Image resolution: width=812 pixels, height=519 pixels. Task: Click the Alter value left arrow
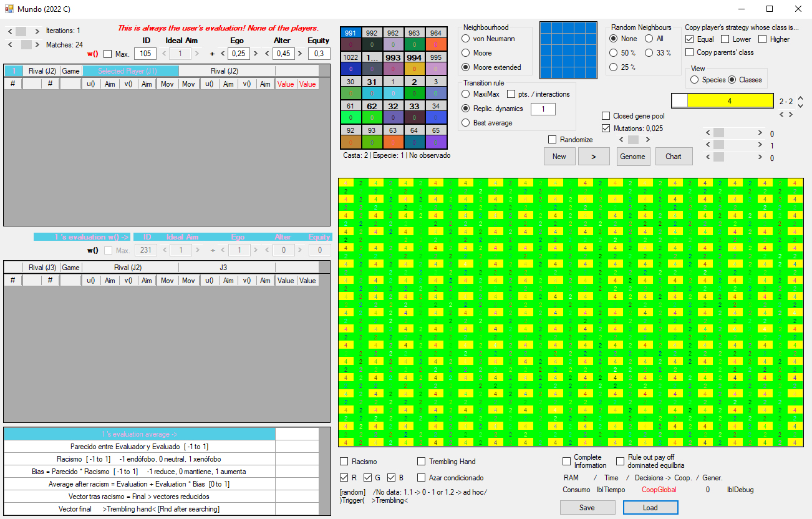[x=268, y=54]
